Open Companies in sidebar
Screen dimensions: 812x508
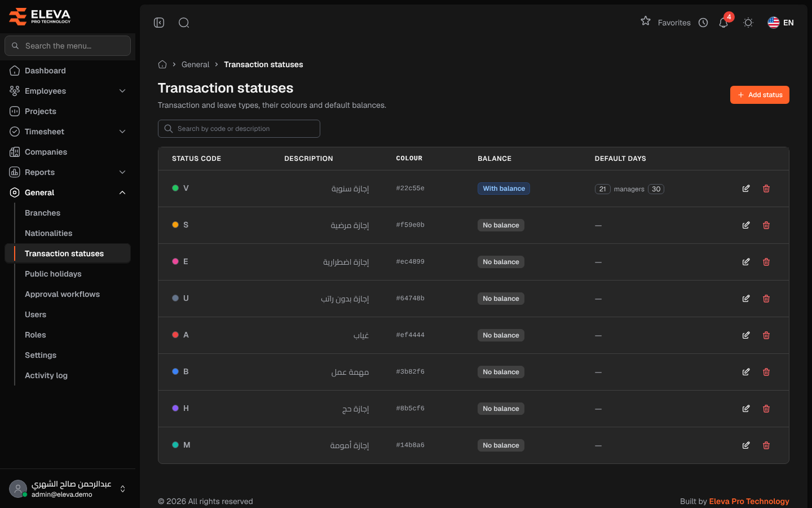pos(68,152)
